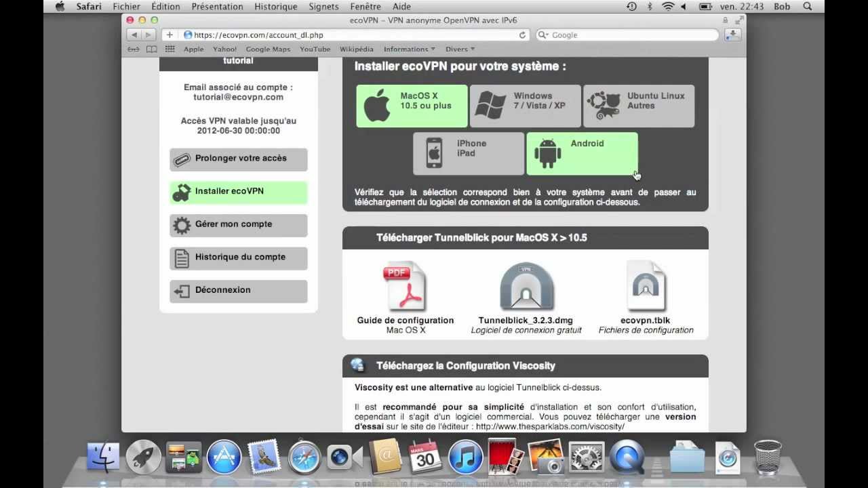Open the Apple bookmark

point(193,49)
